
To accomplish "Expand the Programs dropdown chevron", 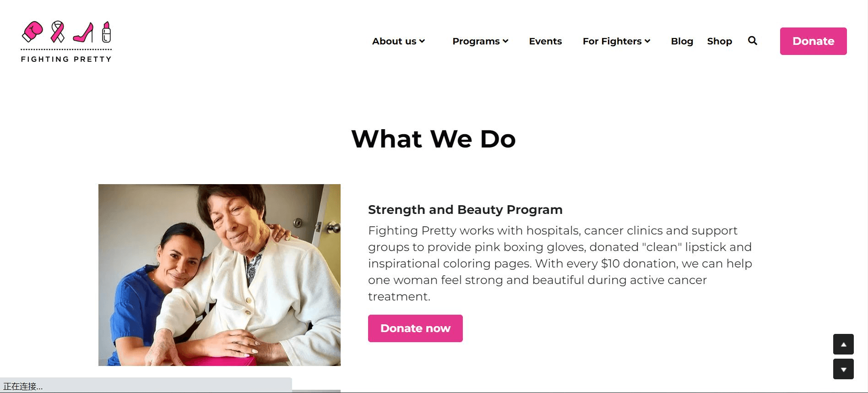I will (505, 41).
